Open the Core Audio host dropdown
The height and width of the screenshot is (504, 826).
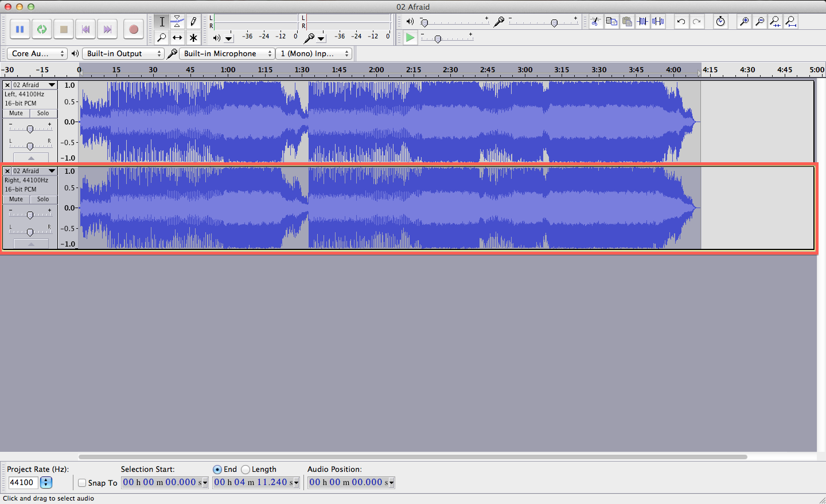37,53
